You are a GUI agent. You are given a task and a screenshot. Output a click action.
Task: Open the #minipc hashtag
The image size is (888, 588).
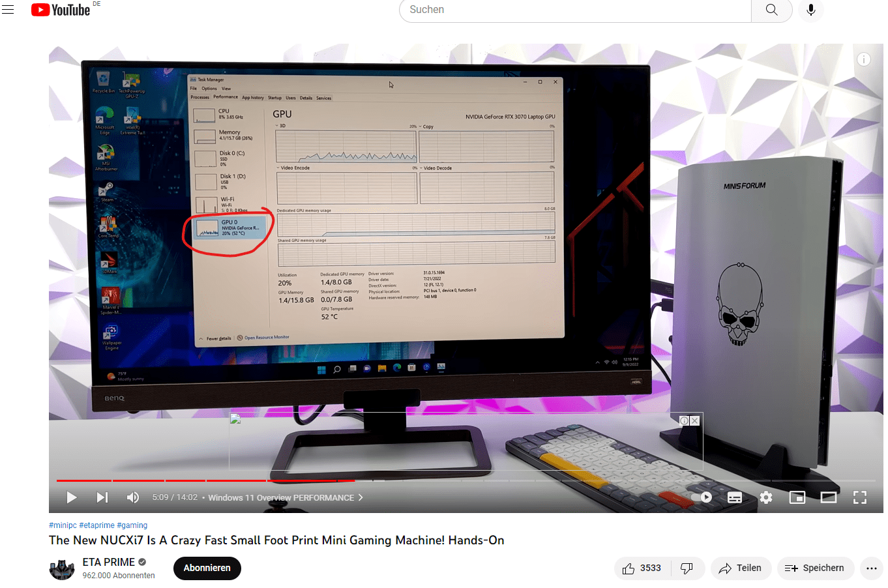point(63,525)
